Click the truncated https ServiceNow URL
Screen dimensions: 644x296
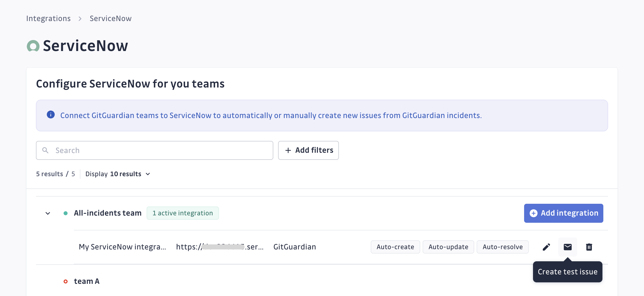point(220,247)
